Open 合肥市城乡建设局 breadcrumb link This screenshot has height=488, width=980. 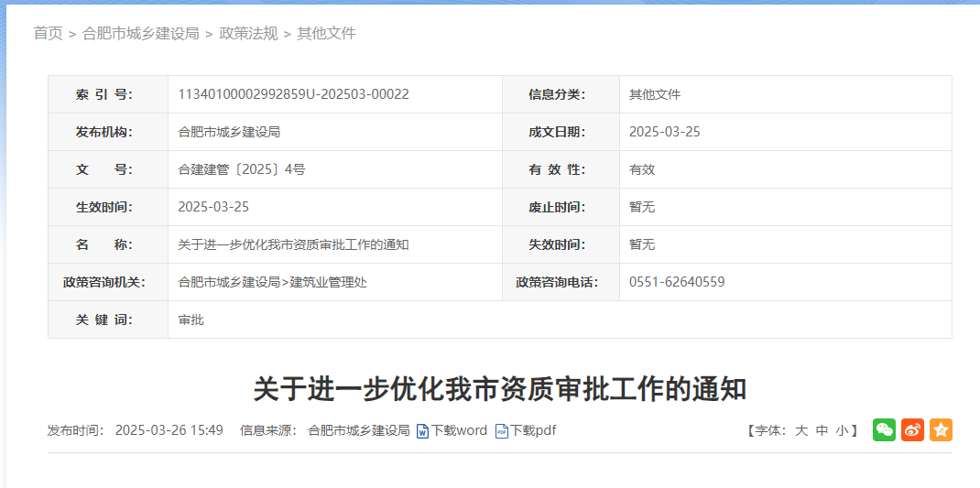pos(140,34)
